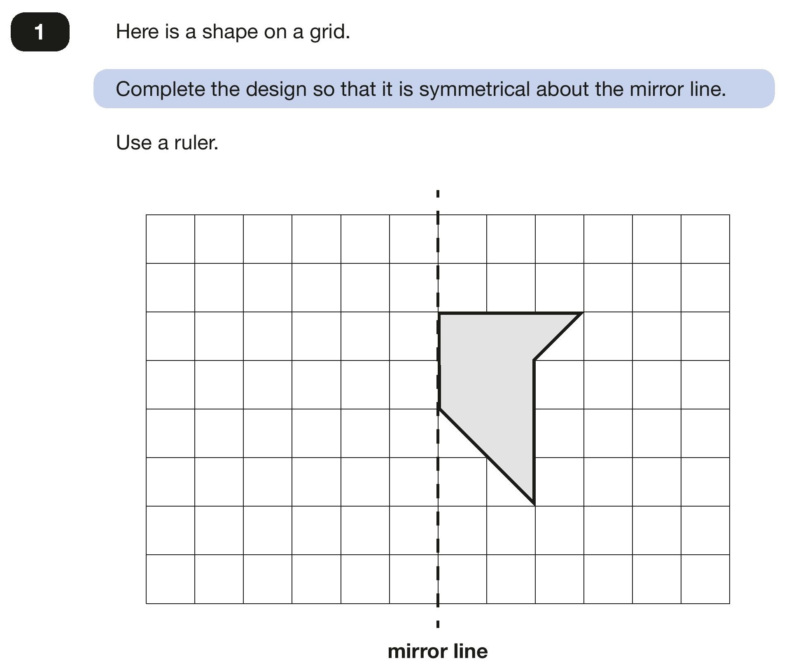The width and height of the screenshot is (791, 672).
Task: Click the 'mirror line' label
Action: pyautogui.click(x=438, y=651)
